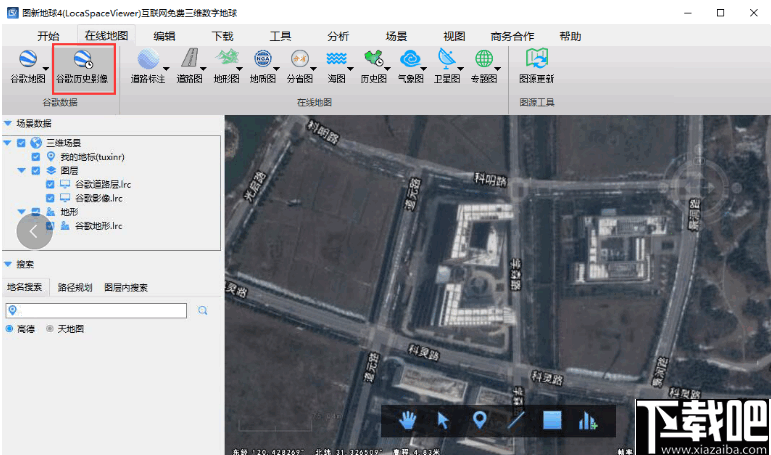Select the pan hand tool on map
This screenshot has height=455, width=771.
[407, 421]
